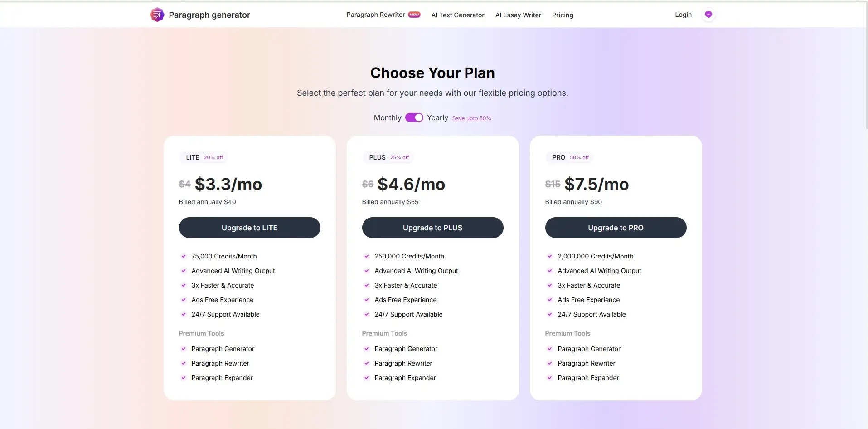Click the Upgrade to LITE button
This screenshot has width=868, height=429.
pos(249,228)
